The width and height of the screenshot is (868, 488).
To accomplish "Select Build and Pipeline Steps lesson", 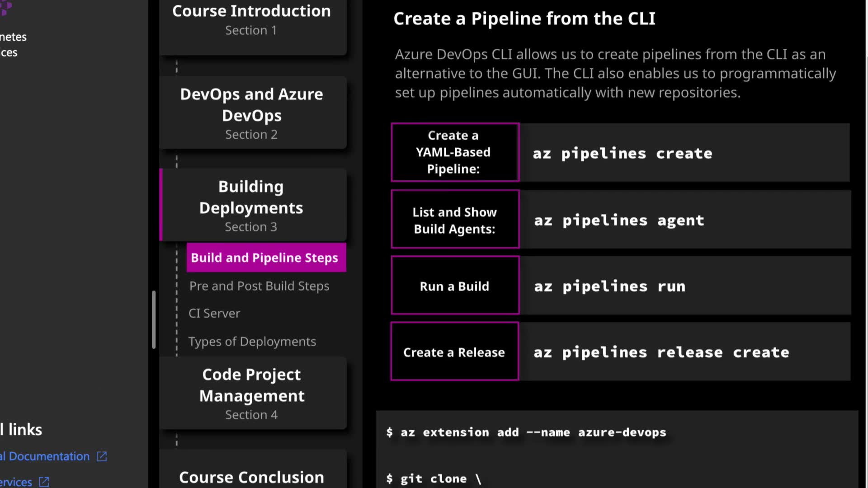I will tap(266, 258).
